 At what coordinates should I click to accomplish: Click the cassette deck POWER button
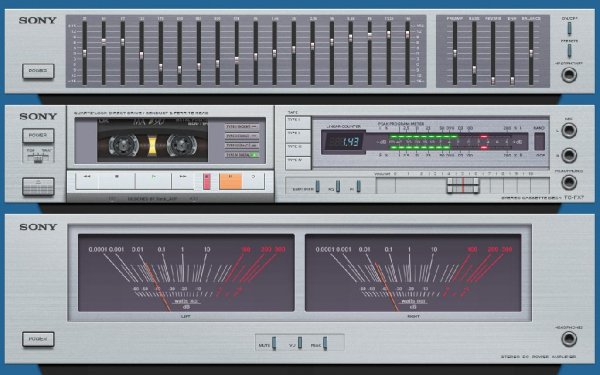click(x=38, y=135)
